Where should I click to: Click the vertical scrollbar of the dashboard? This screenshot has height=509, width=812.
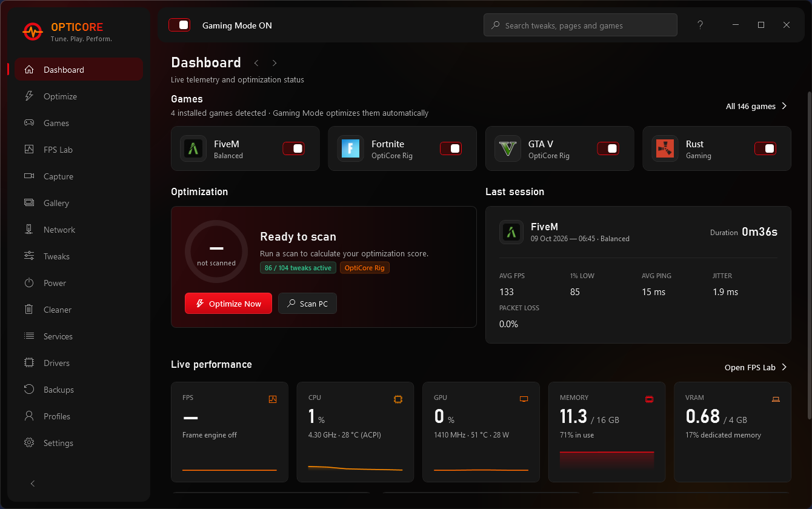point(808,254)
